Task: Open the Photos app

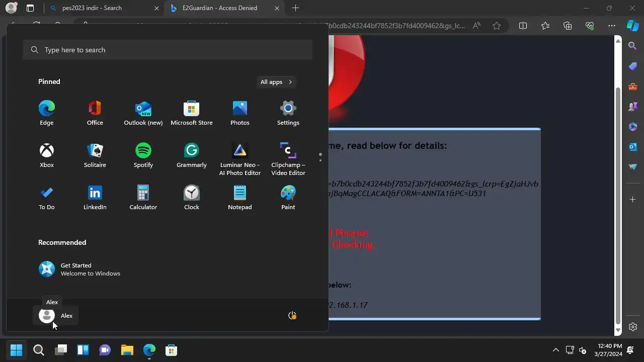Action: pos(240,113)
